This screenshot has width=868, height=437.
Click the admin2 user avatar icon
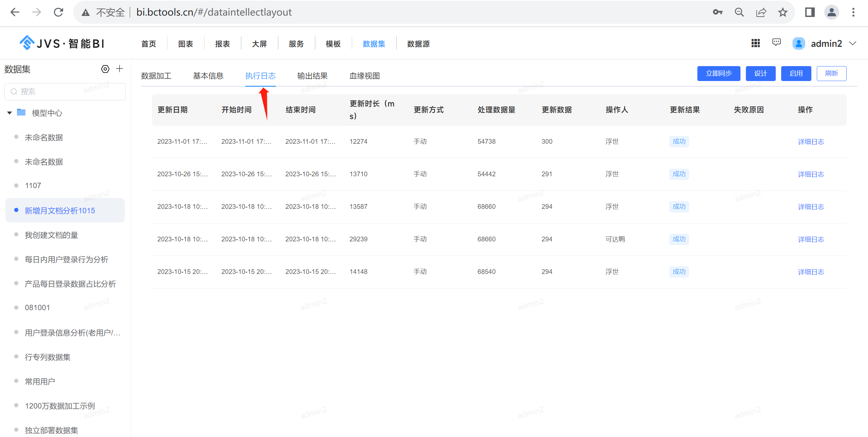pyautogui.click(x=798, y=44)
